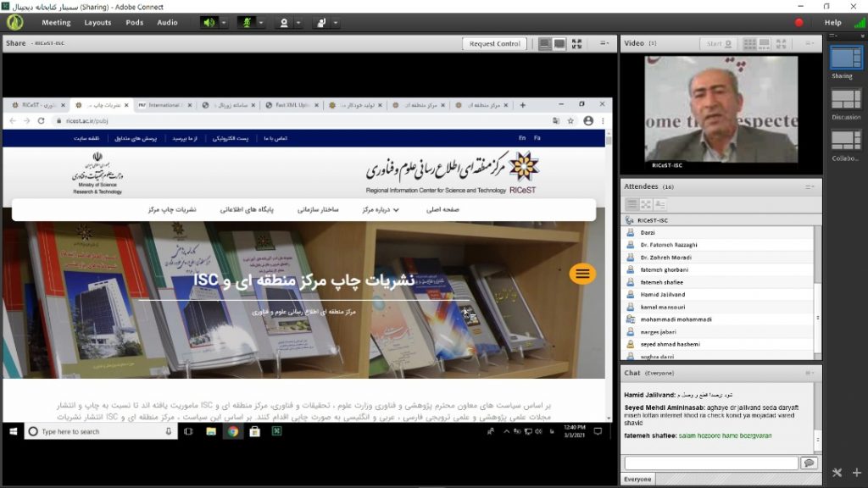Open the raise hand status dropdown arrow
This screenshot has width=868, height=488.
pyautogui.click(x=337, y=23)
